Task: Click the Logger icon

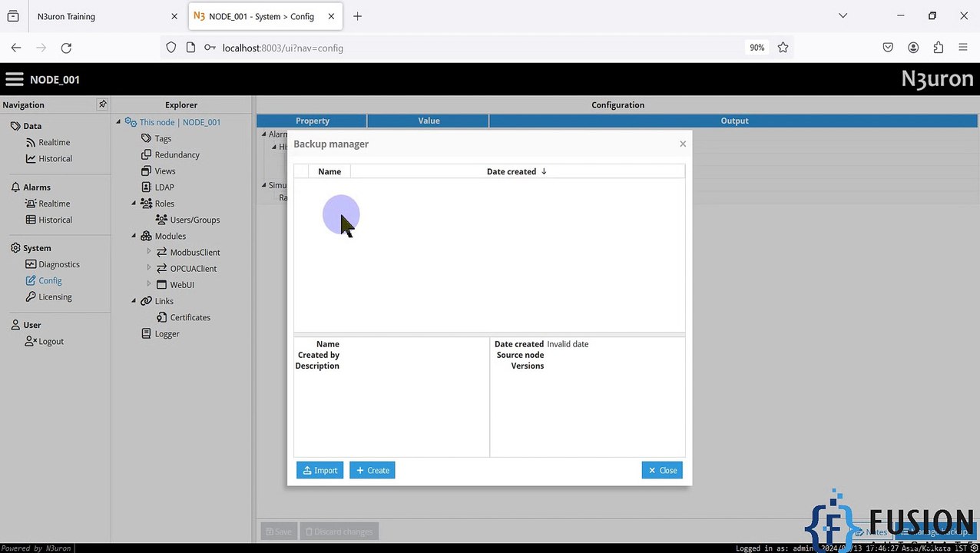Action: click(x=147, y=333)
